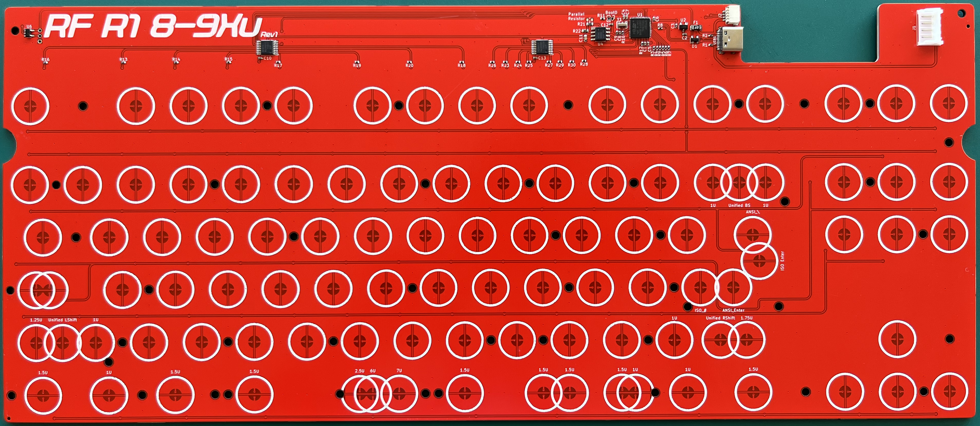Click the "U2" regulator label
Screen dimensions: 980x426
click(x=683, y=20)
